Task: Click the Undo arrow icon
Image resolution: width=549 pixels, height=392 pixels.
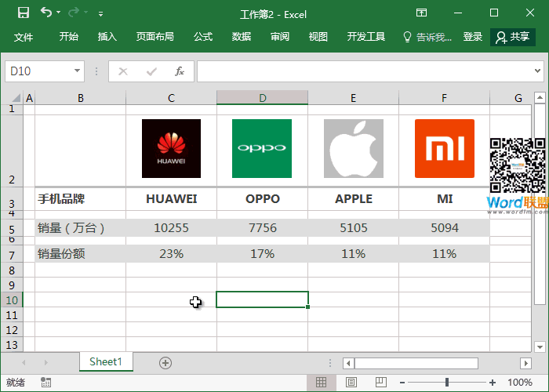Action: coord(45,13)
